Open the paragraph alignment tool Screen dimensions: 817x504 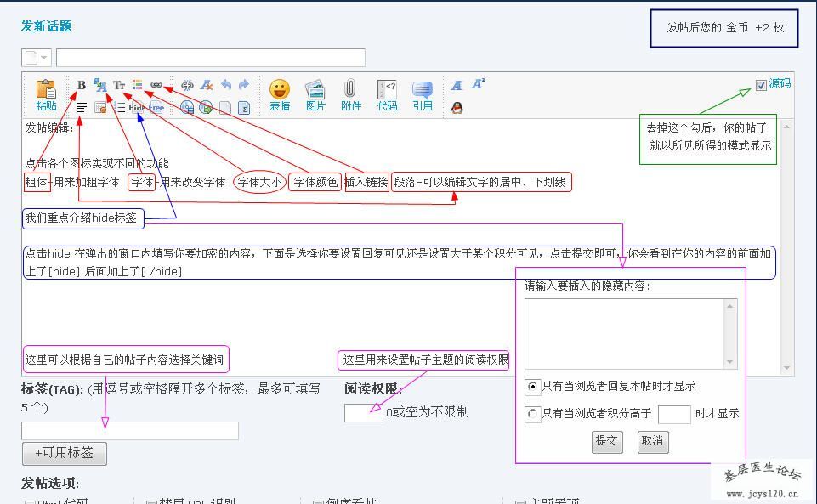[x=82, y=108]
